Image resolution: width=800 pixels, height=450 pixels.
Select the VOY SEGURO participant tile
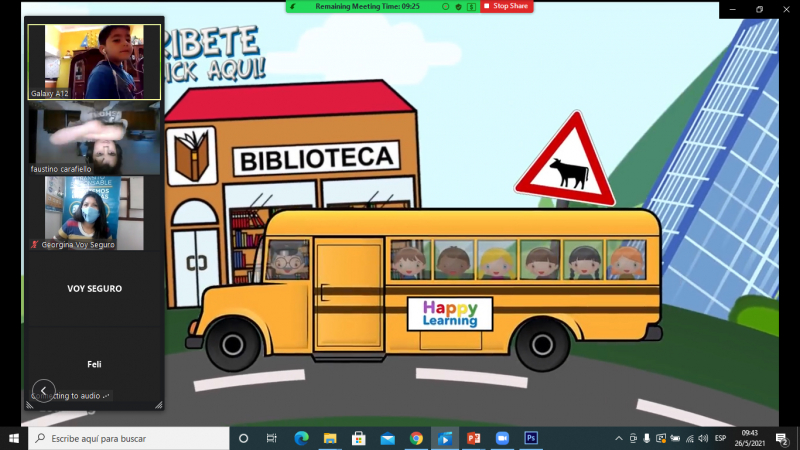[94, 288]
